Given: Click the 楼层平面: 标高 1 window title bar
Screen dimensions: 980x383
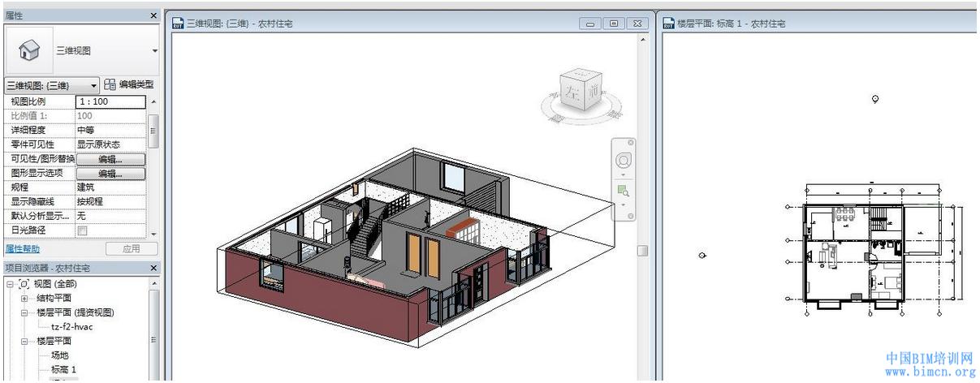Looking at the screenshot, I should (x=818, y=24).
